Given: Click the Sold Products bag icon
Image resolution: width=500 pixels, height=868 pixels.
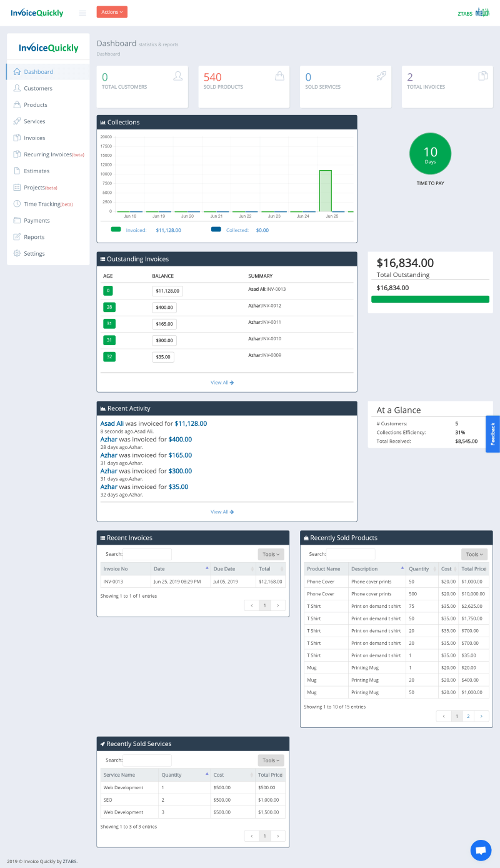Looking at the screenshot, I should pos(279,76).
